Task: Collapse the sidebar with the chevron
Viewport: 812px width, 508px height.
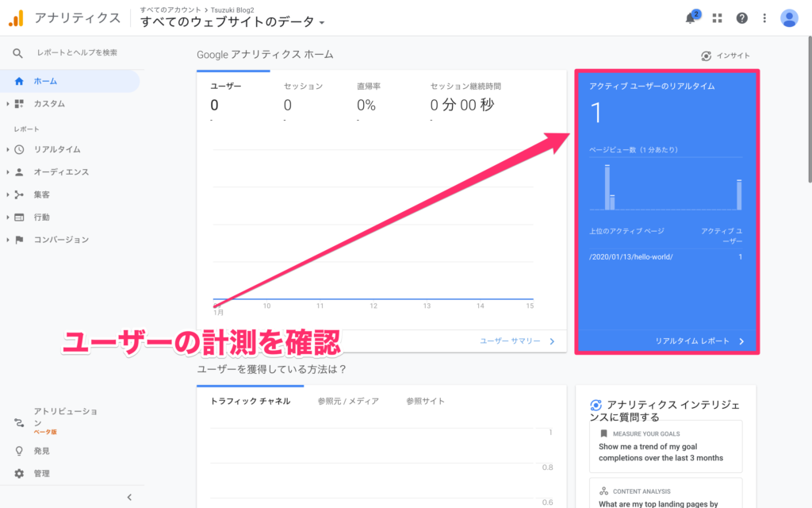Action: (129, 497)
